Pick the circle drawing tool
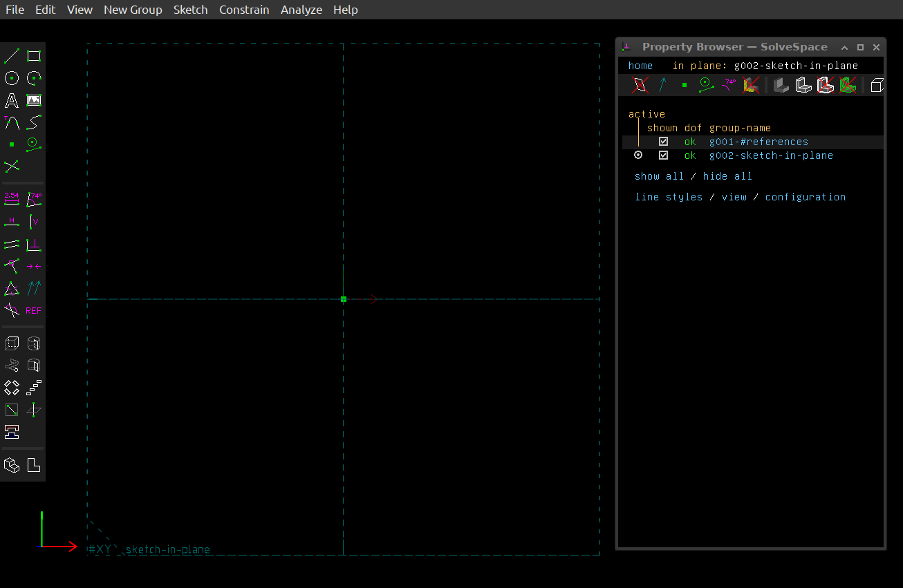This screenshot has width=903, height=588. [x=12, y=78]
